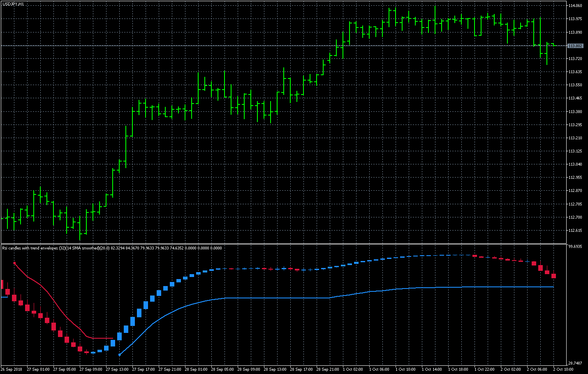Pick the 1 Oct 02:00 time label
Image resolution: width=588 pixels, height=374 pixels.
click(353, 369)
